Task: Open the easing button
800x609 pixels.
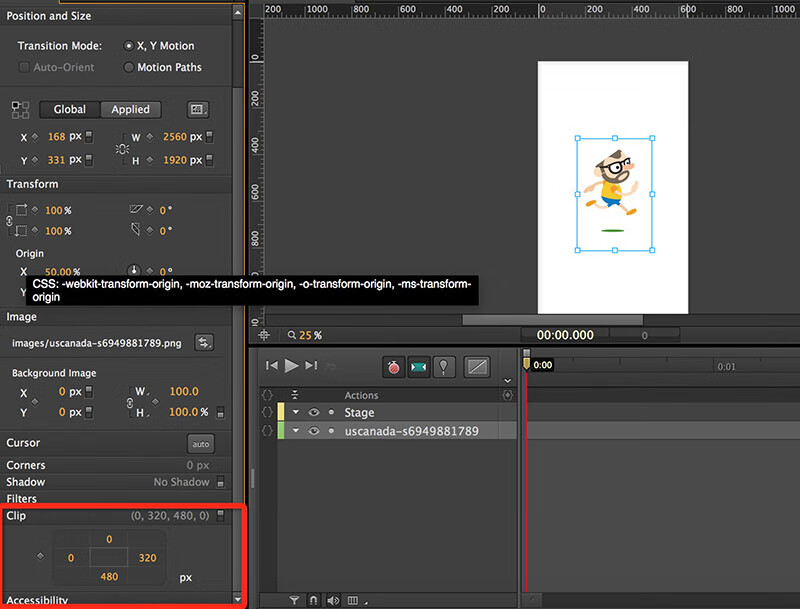Action: [477, 367]
